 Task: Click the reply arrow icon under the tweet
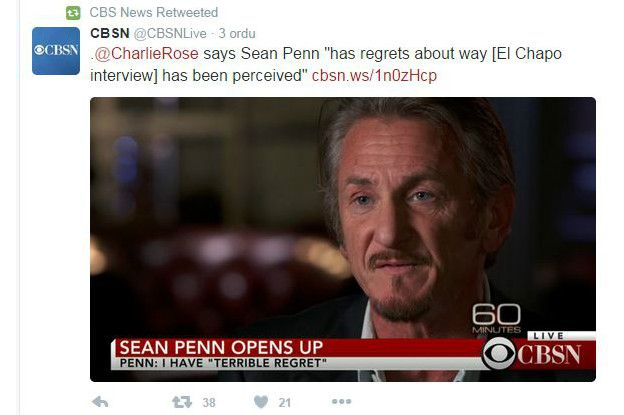100,402
